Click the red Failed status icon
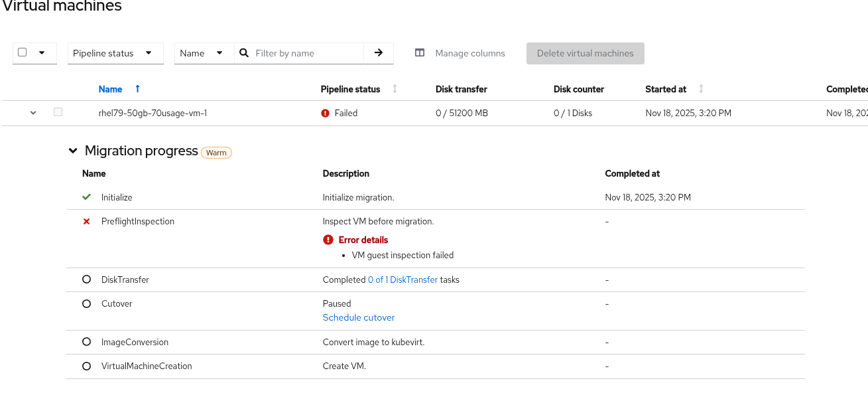Viewport: 868px width, 395px height. (x=325, y=114)
